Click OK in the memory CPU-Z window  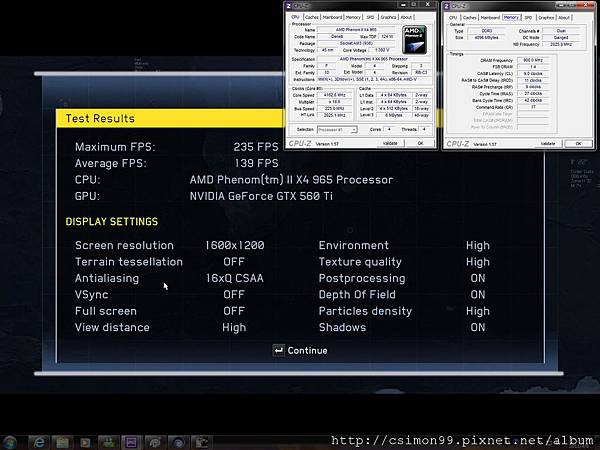coord(578,143)
